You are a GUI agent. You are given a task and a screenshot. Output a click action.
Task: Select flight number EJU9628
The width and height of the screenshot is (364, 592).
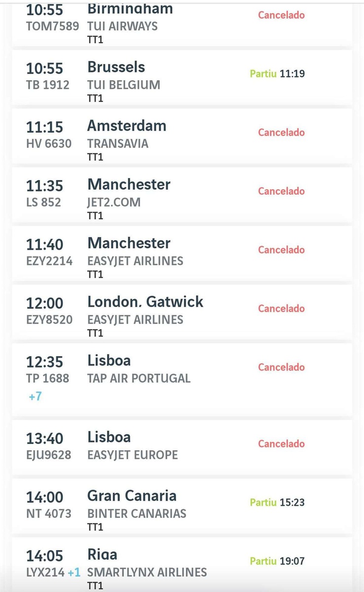[48, 454]
